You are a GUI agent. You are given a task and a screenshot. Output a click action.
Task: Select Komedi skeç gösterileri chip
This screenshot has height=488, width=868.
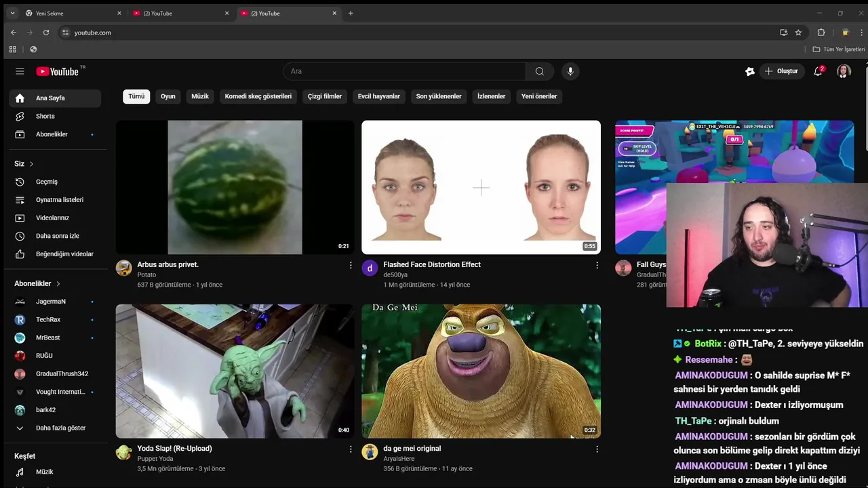[x=258, y=96]
